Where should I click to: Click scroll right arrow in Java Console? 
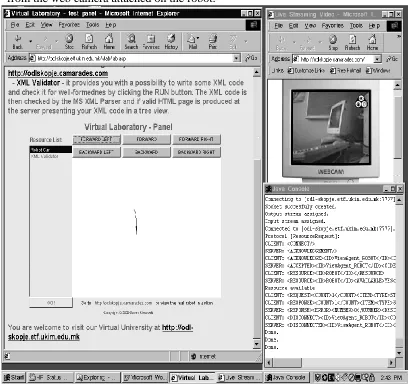click(392, 362)
